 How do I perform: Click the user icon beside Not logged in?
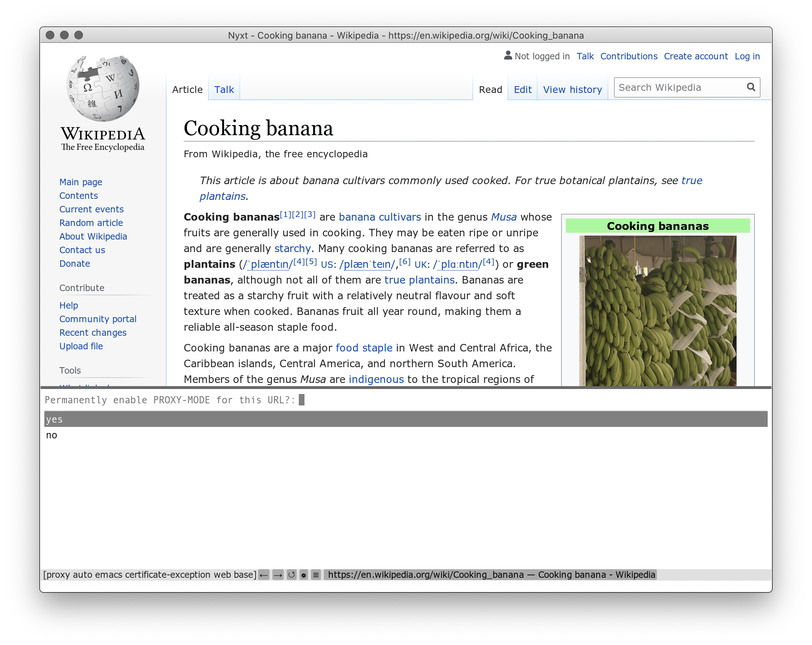(x=508, y=55)
